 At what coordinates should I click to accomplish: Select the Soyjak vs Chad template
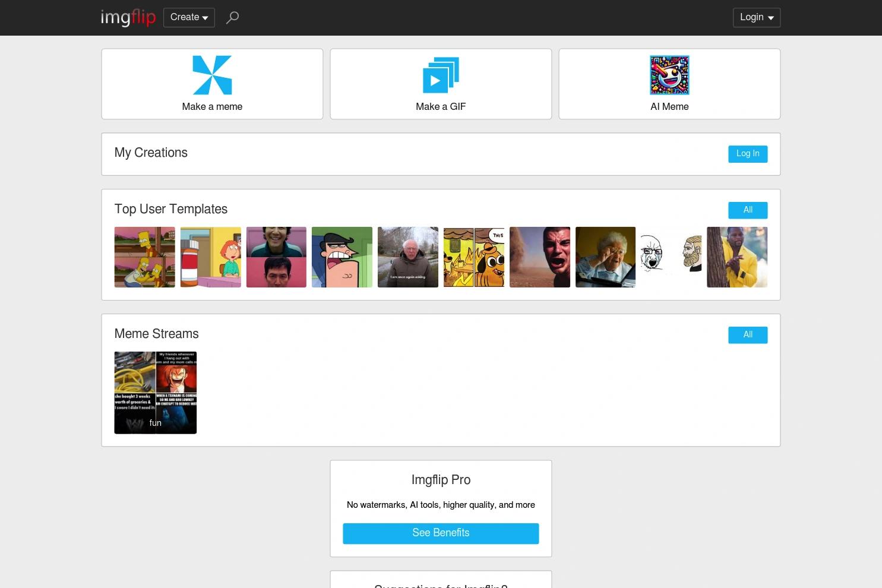[671, 257]
